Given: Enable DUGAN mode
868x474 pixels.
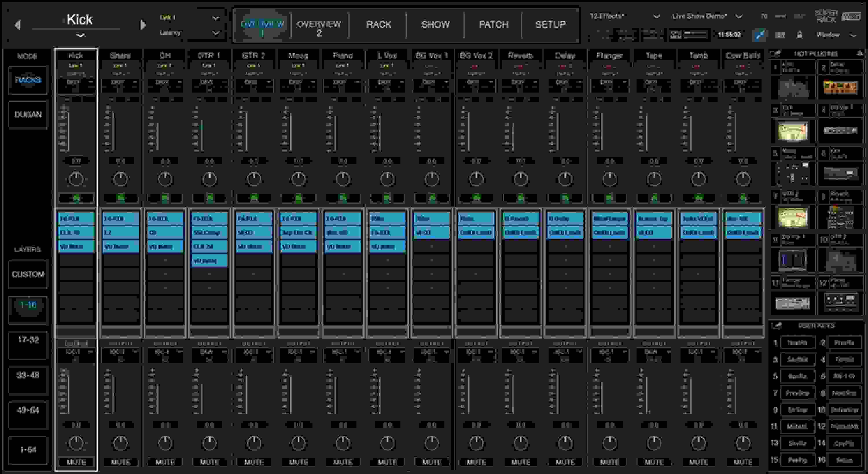Looking at the screenshot, I should 28,115.
